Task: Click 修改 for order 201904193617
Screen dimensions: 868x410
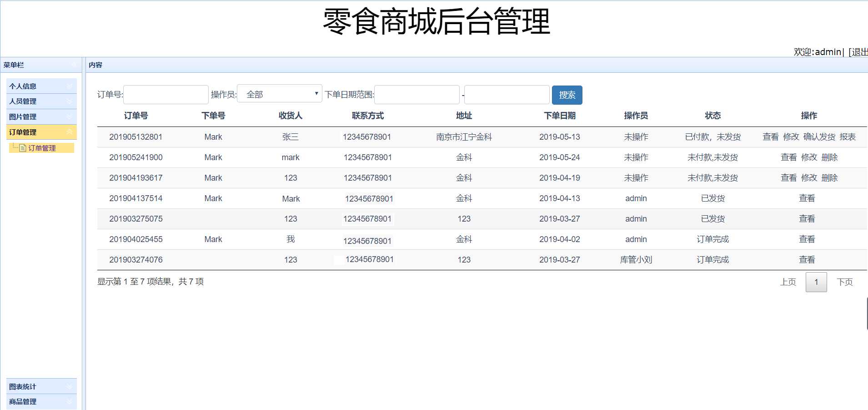Action: 809,178
